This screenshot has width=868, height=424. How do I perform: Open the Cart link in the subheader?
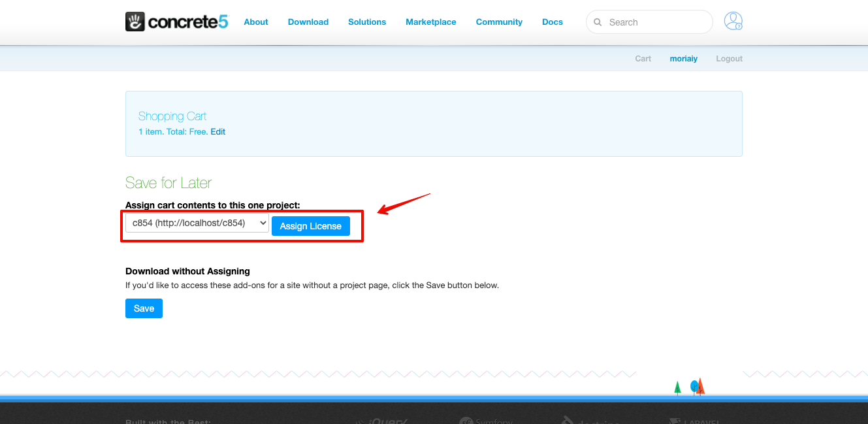tap(643, 59)
